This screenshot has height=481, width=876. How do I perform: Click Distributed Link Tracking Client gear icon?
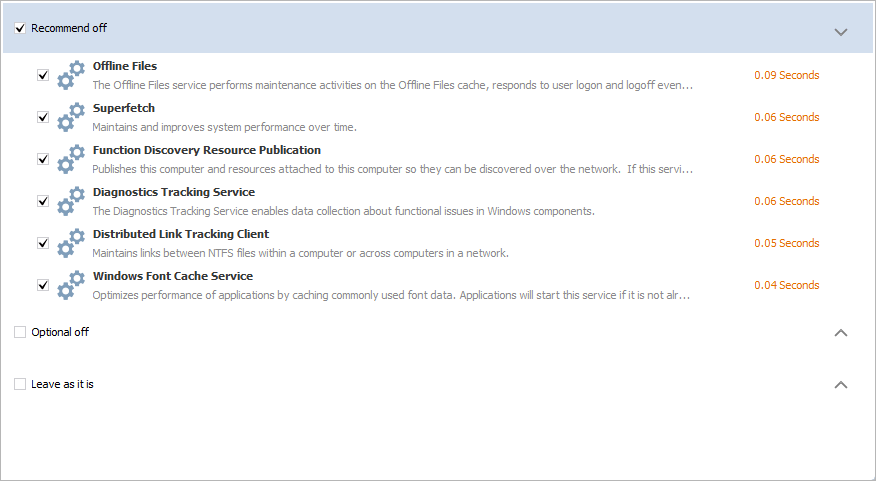71,243
